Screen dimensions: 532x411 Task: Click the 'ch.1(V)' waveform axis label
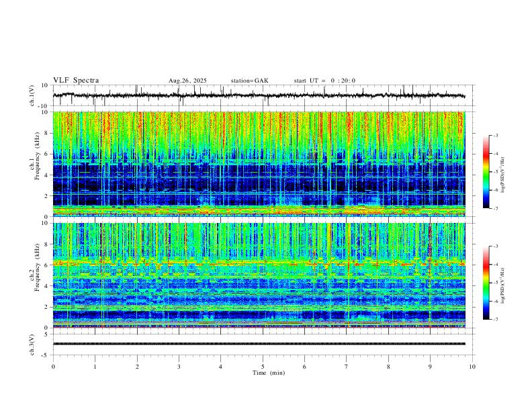32,95
